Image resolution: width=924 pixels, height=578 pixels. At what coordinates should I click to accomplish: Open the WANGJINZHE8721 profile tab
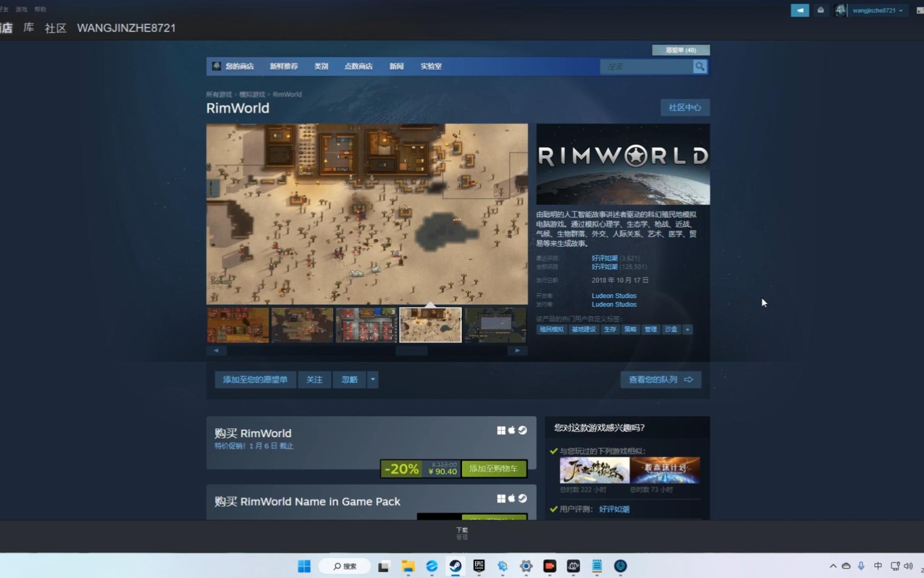click(126, 28)
